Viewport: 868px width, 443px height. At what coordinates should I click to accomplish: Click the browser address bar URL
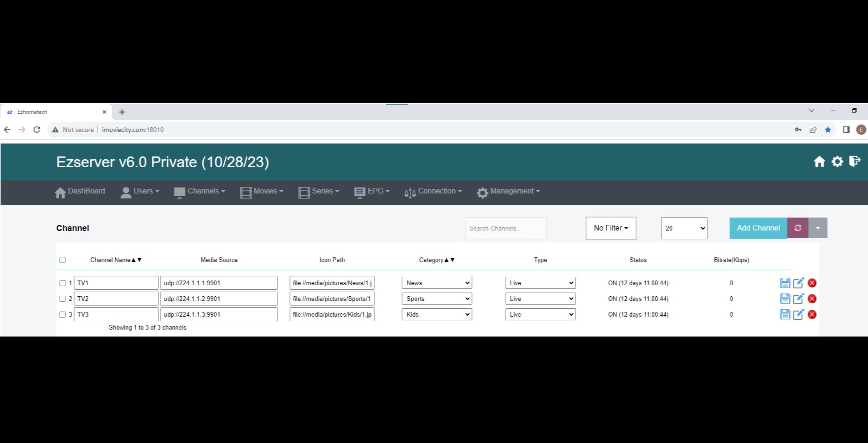[133, 130]
